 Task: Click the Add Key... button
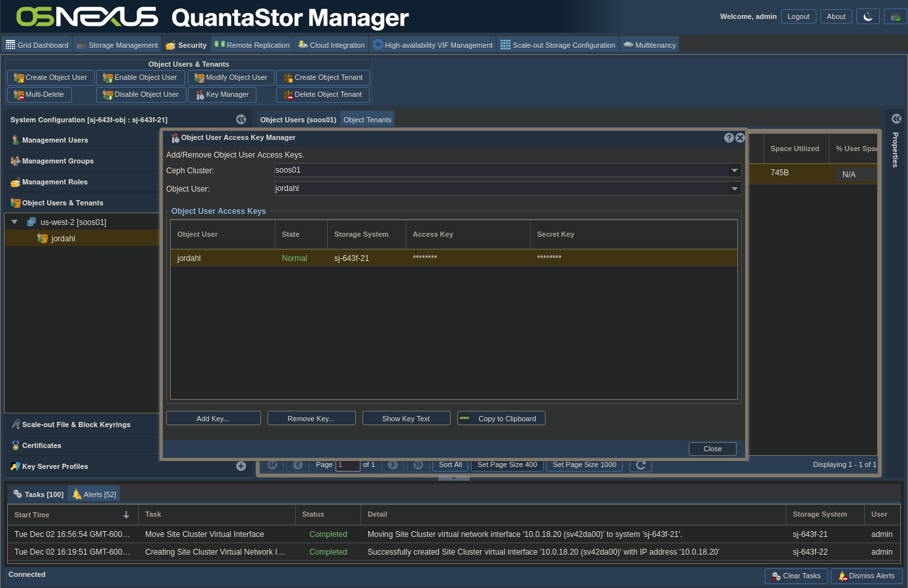(213, 419)
